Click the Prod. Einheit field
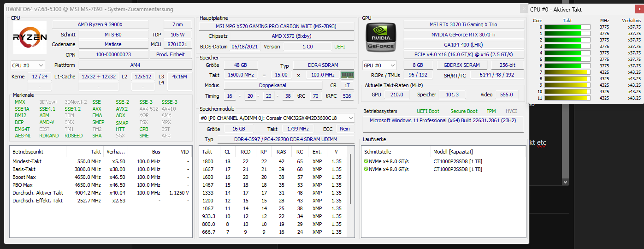Screen dimensions: 644x249 pos(171,54)
